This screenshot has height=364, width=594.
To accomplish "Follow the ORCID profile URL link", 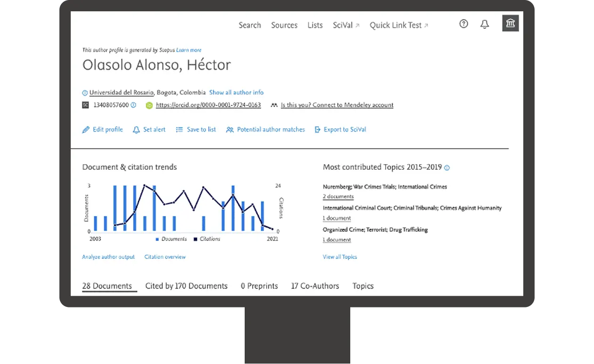I will tap(208, 105).
